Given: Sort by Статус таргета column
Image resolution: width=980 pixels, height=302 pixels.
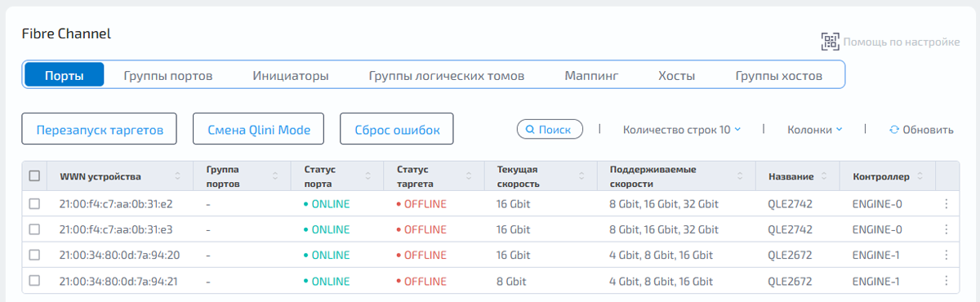Looking at the screenshot, I should point(470,176).
